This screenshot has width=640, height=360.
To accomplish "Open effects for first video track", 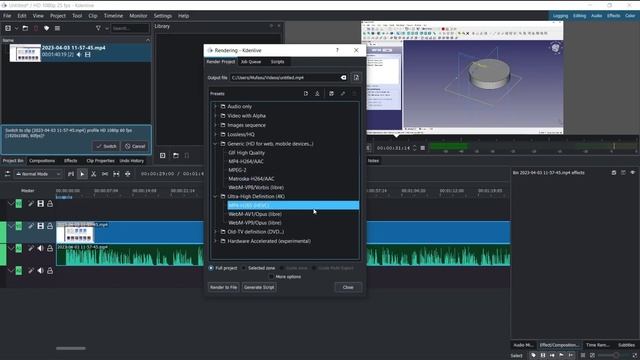I will [31, 204].
